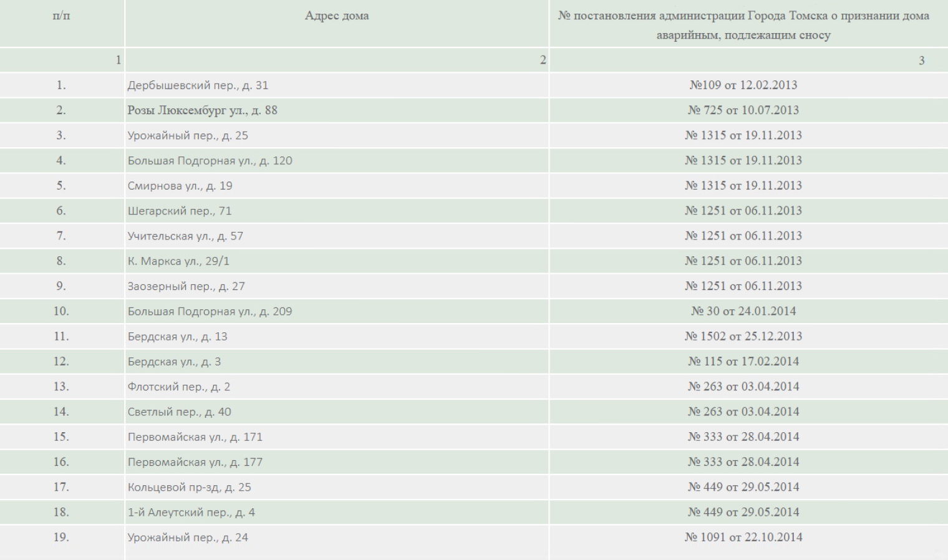Click 'Большая Подгорная ул., д. 209' address
This screenshot has height=560, width=948.
pyautogui.click(x=210, y=311)
